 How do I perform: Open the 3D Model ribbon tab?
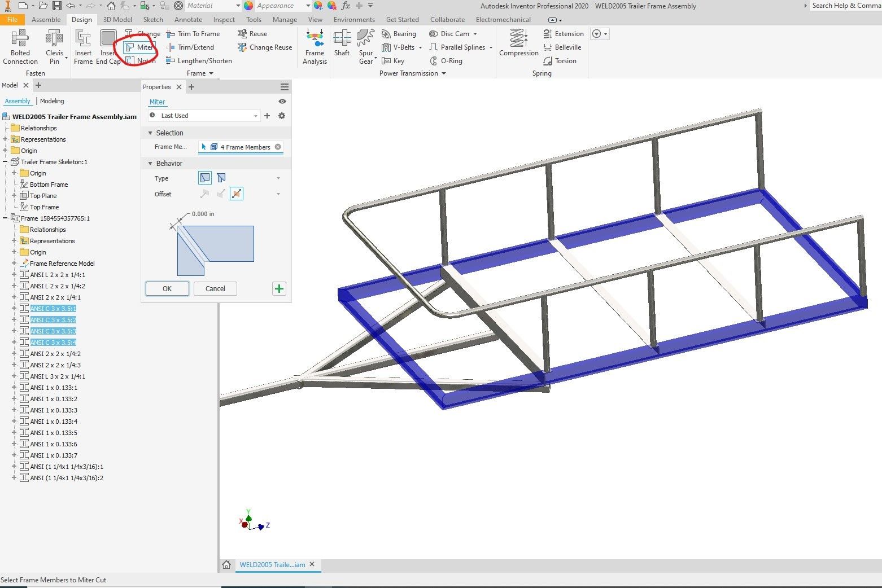[117, 20]
